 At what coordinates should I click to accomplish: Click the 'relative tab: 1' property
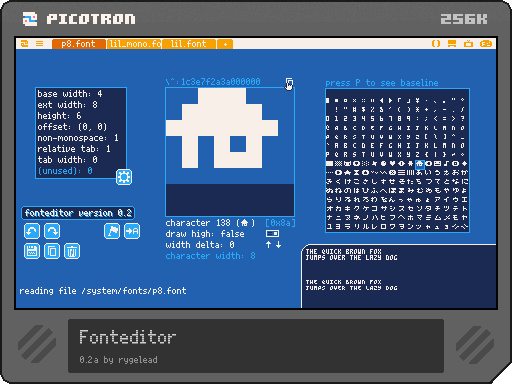74,149
